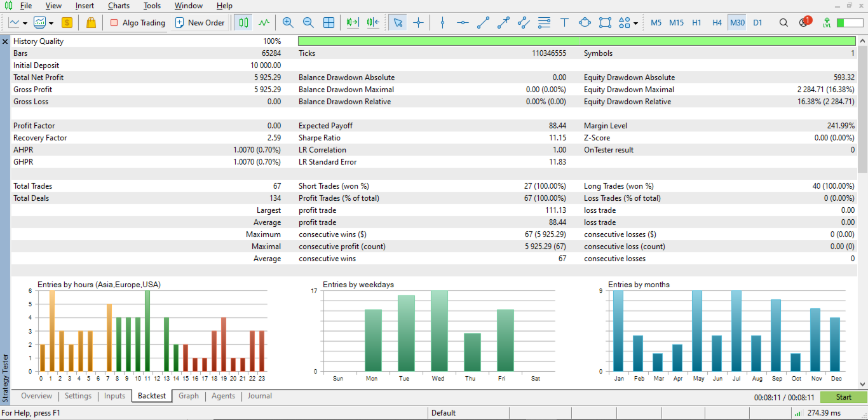Open the Charts menu
This screenshot has height=420, width=868.
coord(119,6)
